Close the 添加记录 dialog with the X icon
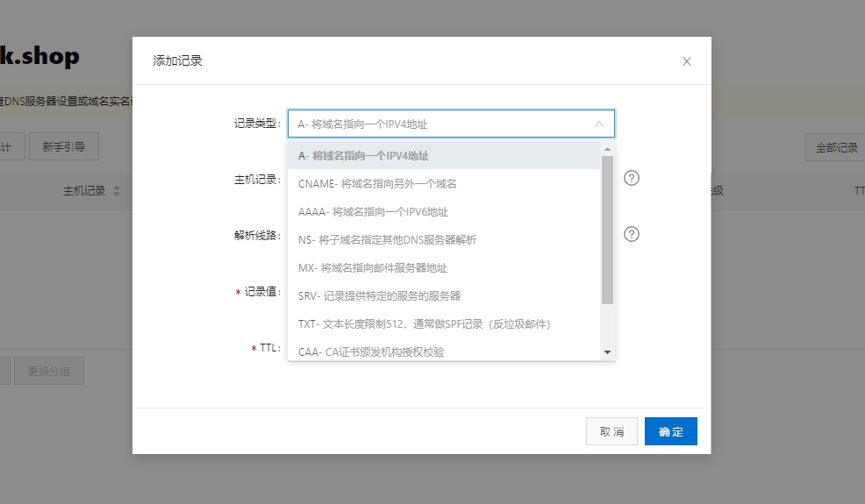The height and width of the screenshot is (504, 865). pos(686,61)
